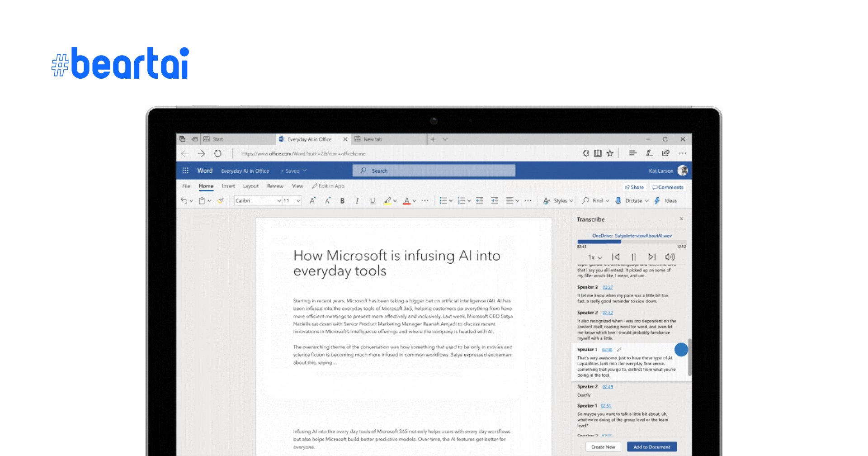Click Kat Larson profile picture

(683, 171)
